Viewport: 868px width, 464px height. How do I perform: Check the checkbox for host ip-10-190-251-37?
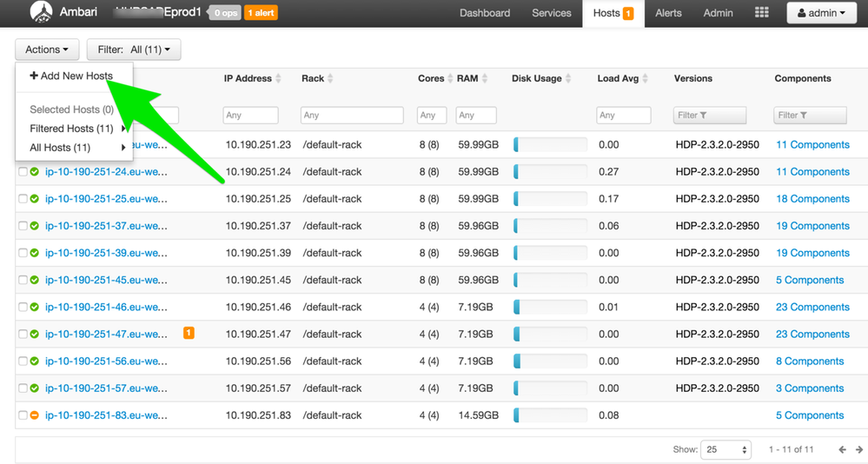click(x=23, y=226)
